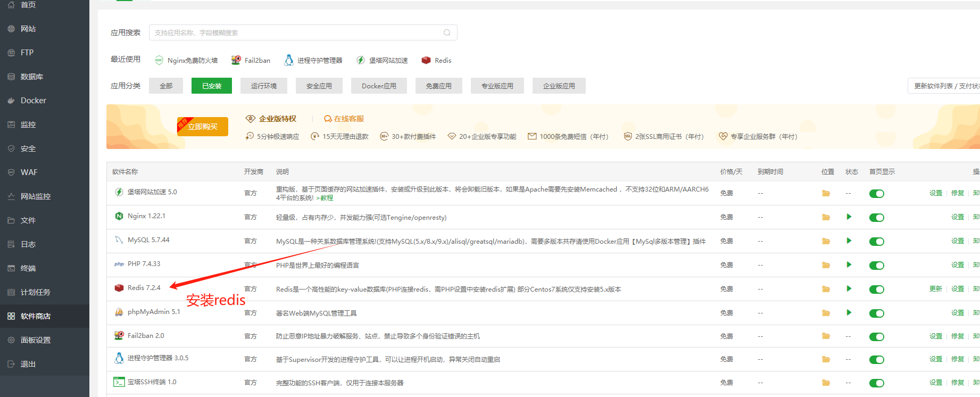Click 修复 for Fail2ban 2.0
Viewport: 980px width, 397px height.
tap(958, 336)
